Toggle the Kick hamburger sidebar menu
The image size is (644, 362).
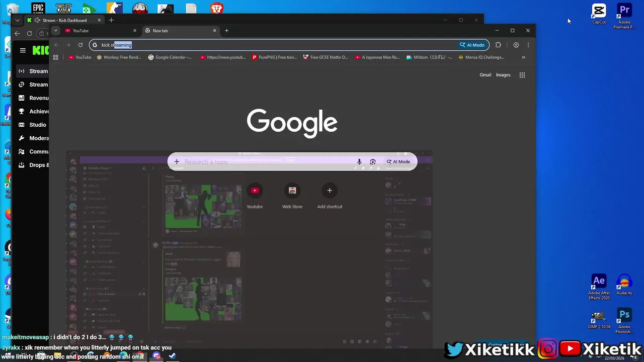click(23, 50)
